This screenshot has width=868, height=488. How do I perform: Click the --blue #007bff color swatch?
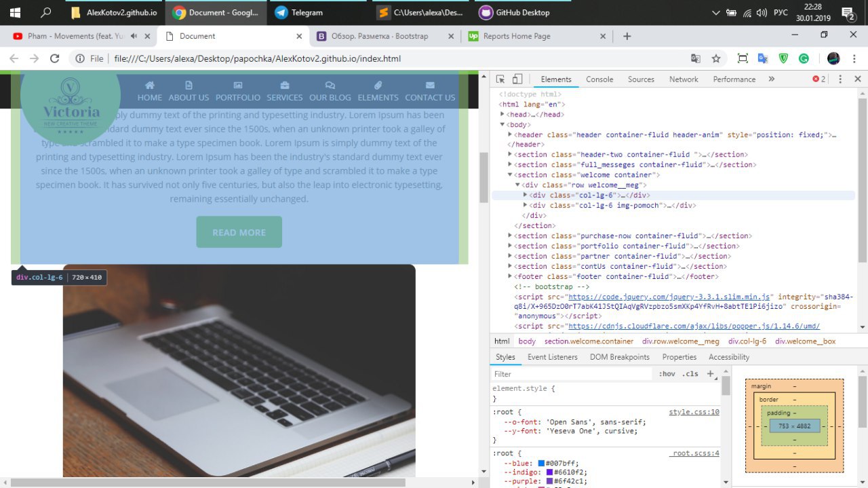(541, 464)
